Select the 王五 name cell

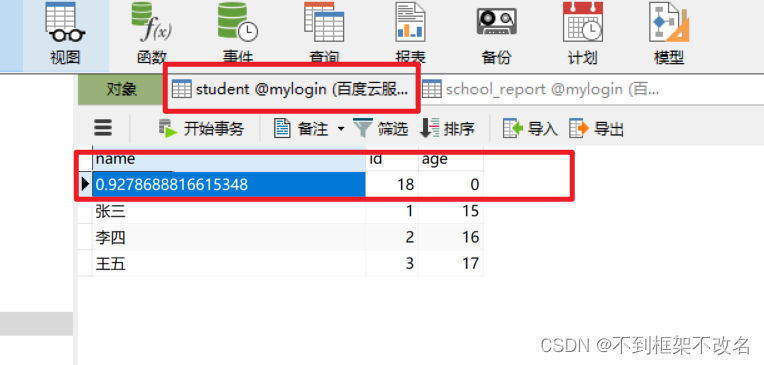[x=229, y=263]
